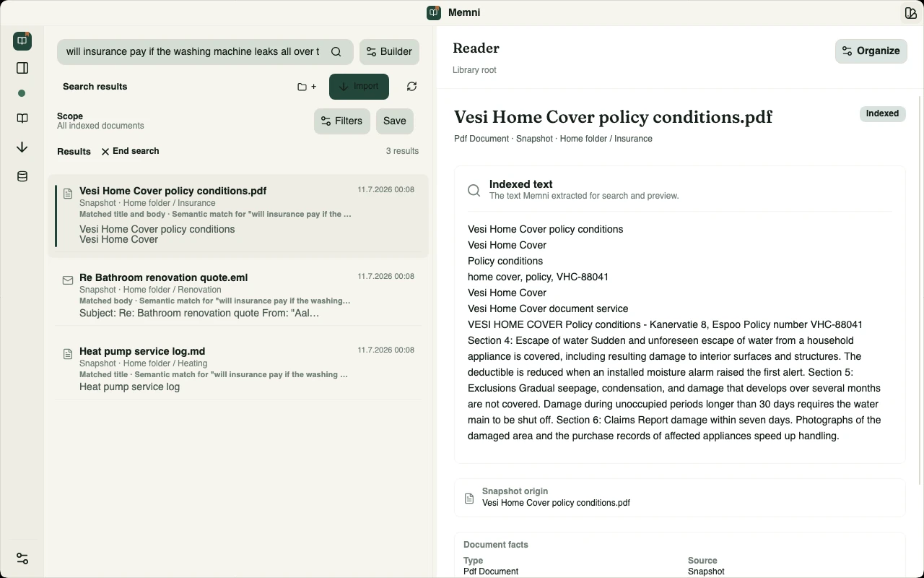Refresh the search results list
The image size is (924, 578).
pos(411,87)
